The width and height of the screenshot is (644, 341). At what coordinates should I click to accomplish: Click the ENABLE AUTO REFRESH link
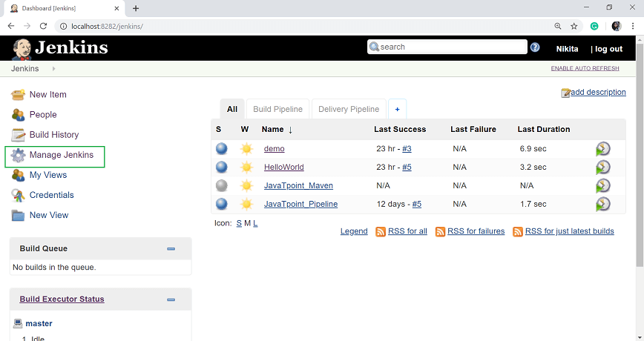pyautogui.click(x=585, y=68)
